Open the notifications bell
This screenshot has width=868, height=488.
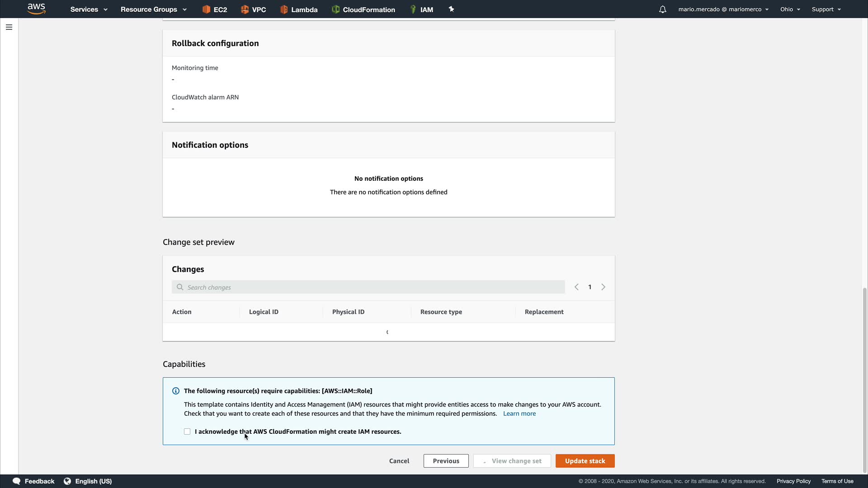662,9
